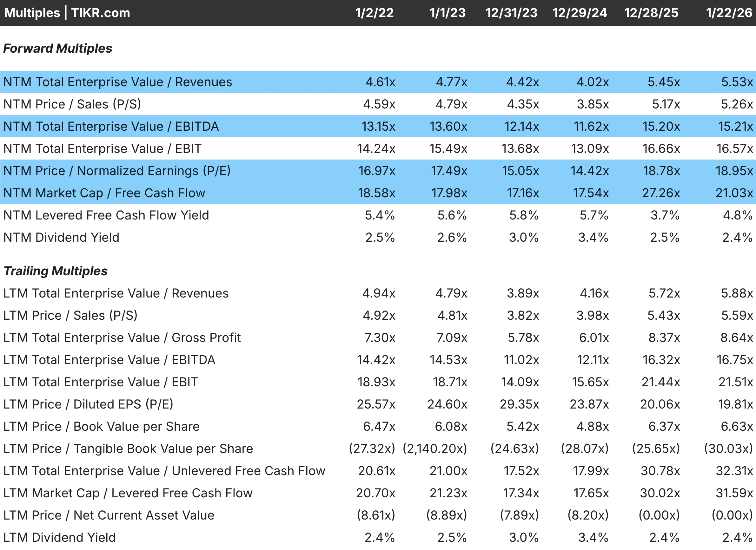Click the NTM Dividend Yield row label

click(61, 238)
